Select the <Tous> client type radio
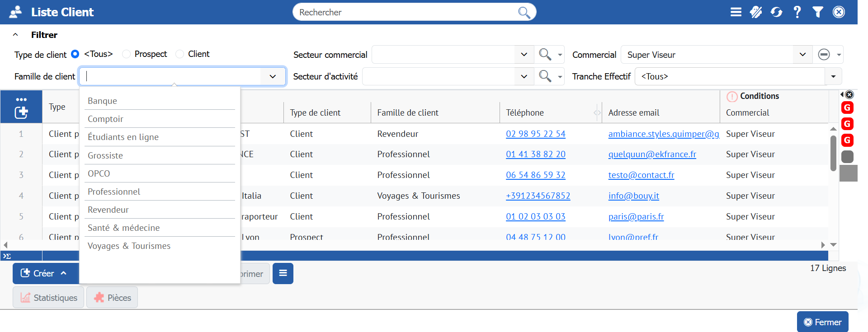Viewport: 868px width, 332px height. click(x=75, y=54)
